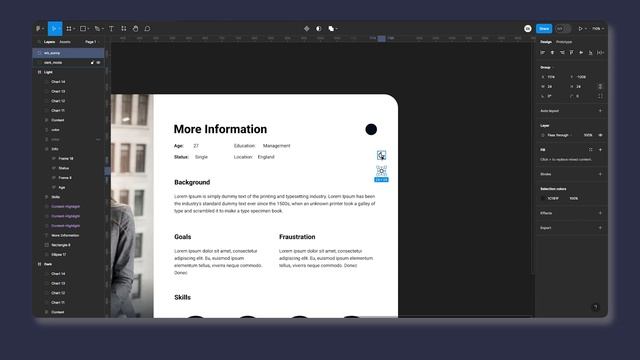Switch to the Design tab

point(546,42)
